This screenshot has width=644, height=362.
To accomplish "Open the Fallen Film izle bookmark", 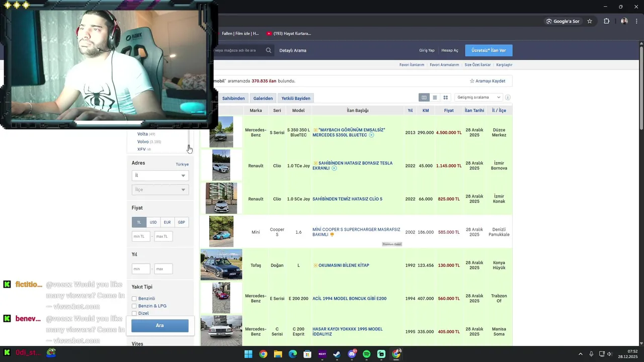I will click(240, 34).
